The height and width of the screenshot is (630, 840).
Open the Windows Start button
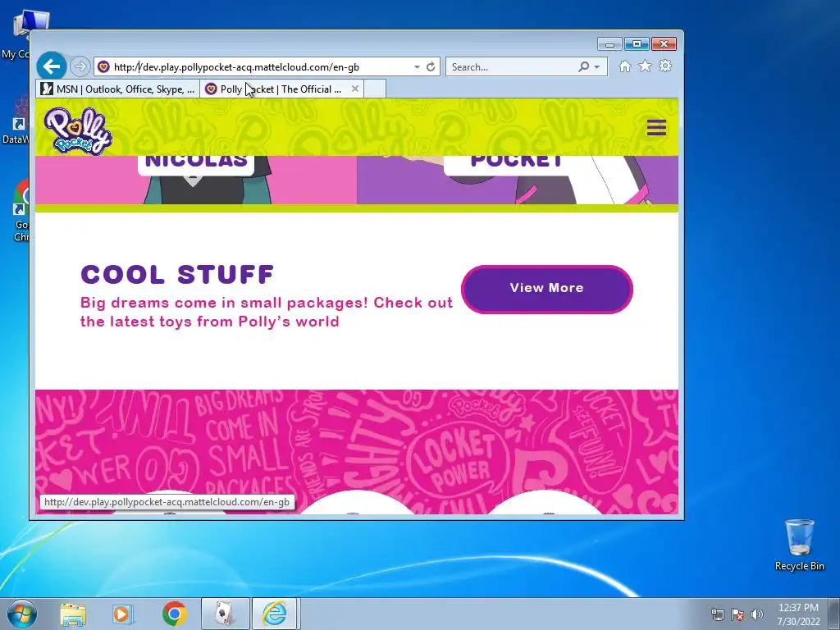(22, 614)
